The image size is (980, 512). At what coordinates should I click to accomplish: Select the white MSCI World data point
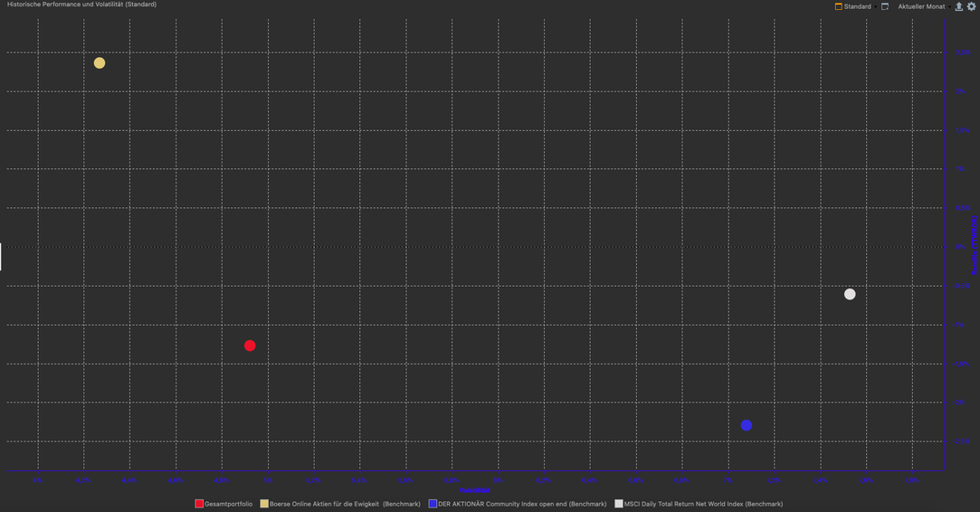click(x=850, y=294)
